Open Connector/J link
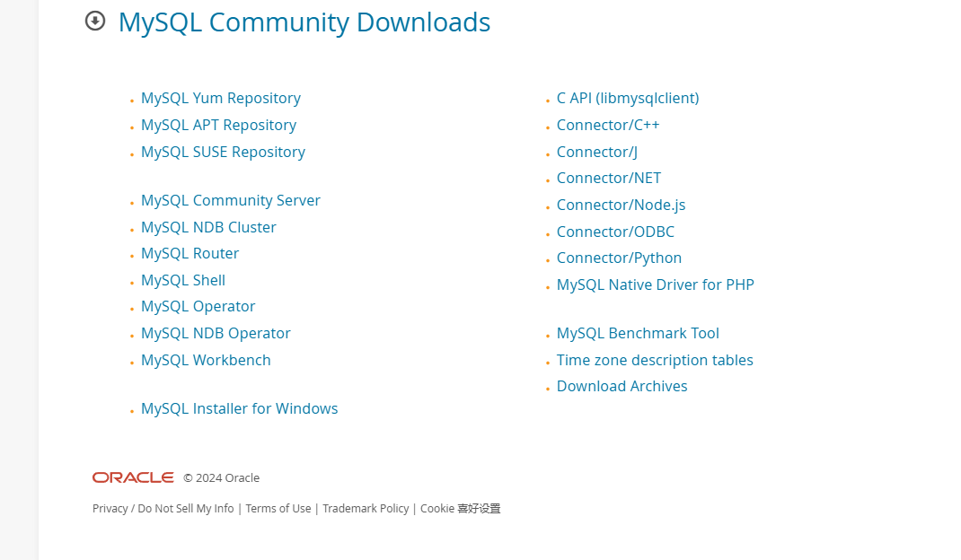 tap(597, 152)
